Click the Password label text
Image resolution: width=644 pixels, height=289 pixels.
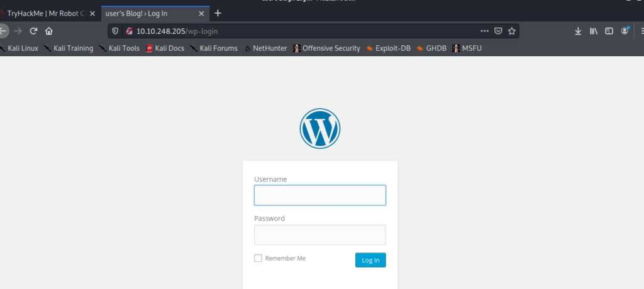[x=269, y=219]
